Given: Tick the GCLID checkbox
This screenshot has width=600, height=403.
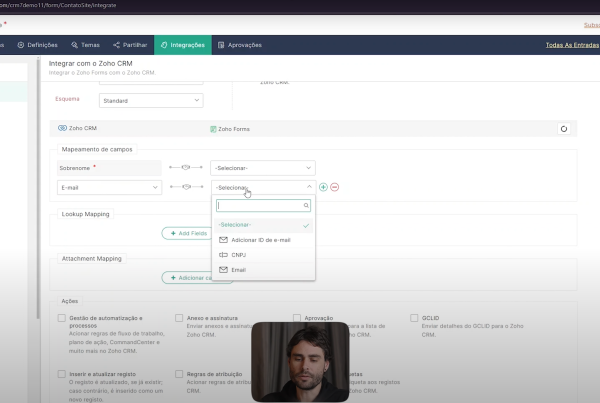Looking at the screenshot, I should [x=414, y=319].
